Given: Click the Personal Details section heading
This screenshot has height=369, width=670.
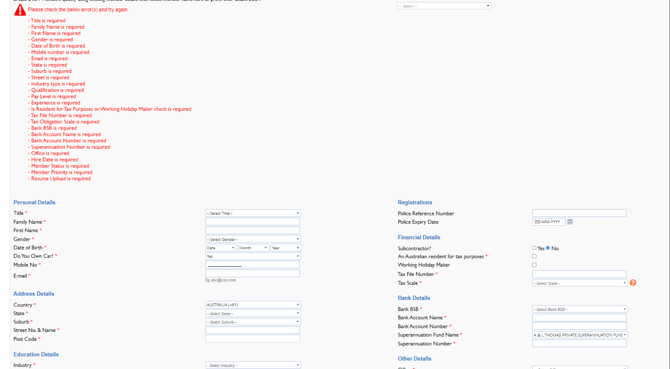Looking at the screenshot, I should coord(34,202).
